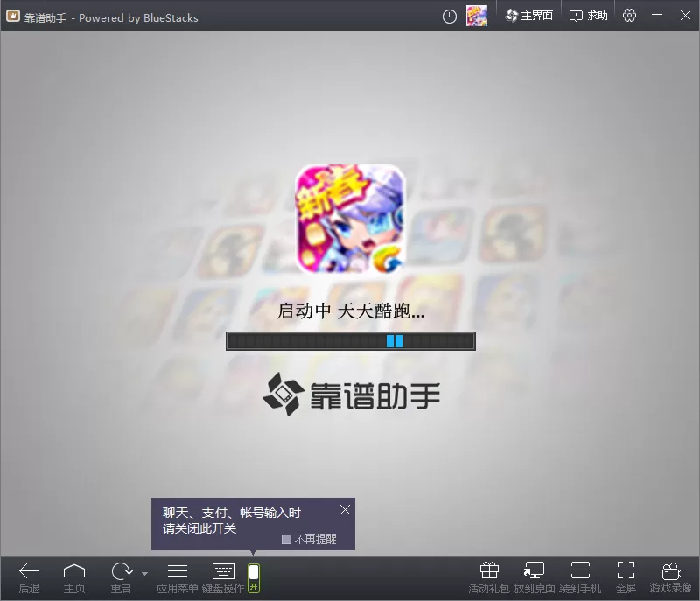
Task: Minimize the 靠谱助手 window
Action: click(657, 15)
